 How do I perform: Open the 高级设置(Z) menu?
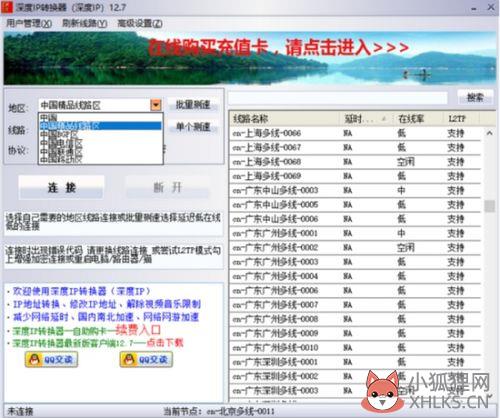[140, 23]
